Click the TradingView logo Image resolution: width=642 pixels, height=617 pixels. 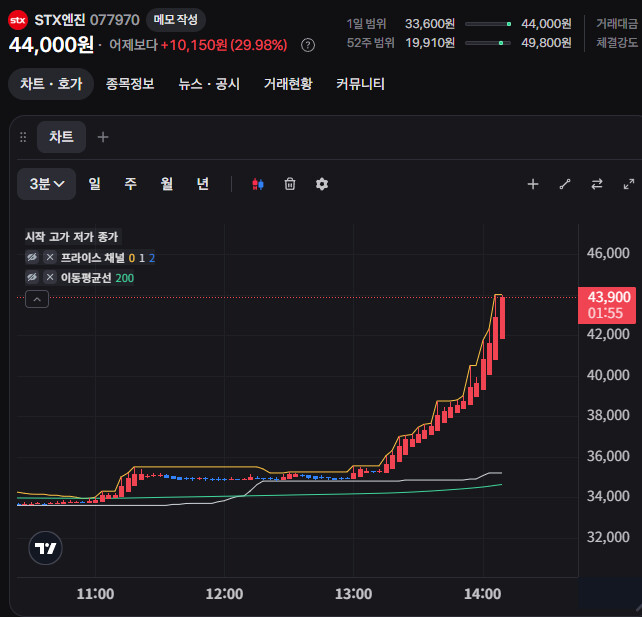coord(45,548)
